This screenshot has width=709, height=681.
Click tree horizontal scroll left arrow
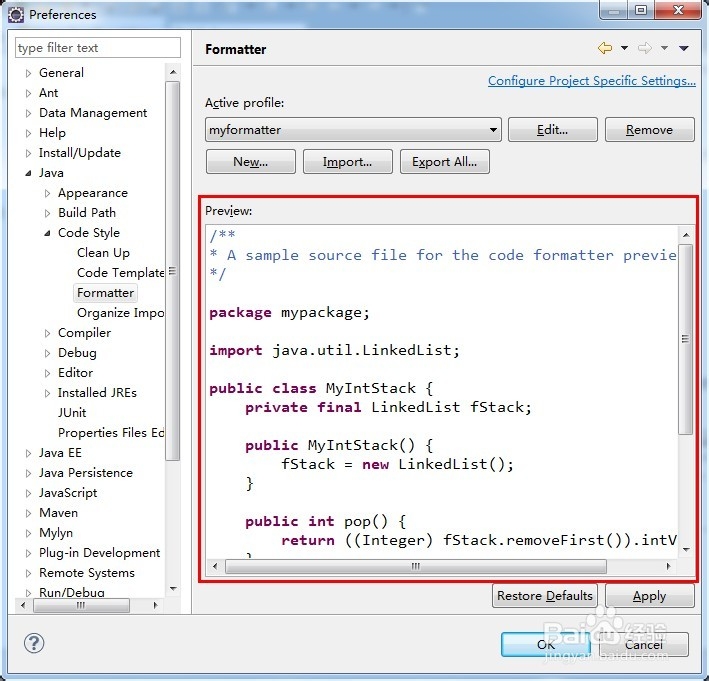23,605
